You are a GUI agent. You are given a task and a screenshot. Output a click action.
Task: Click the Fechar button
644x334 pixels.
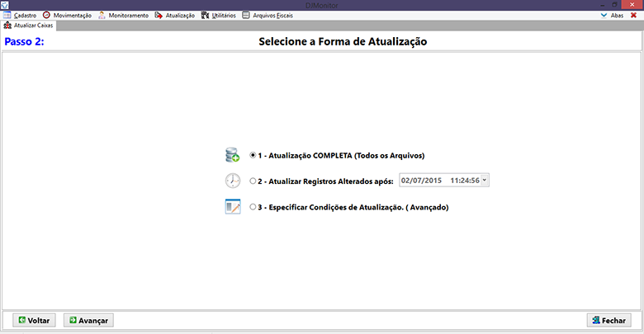tap(608, 320)
